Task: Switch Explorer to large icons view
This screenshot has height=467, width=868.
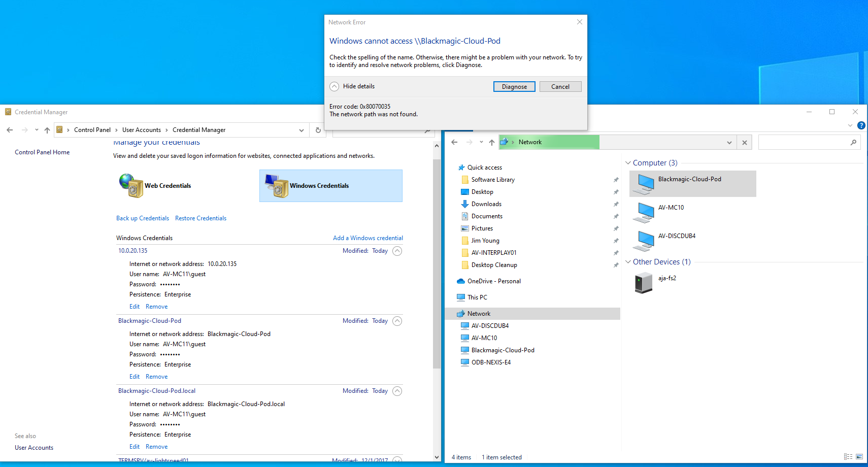Action: [x=859, y=457]
